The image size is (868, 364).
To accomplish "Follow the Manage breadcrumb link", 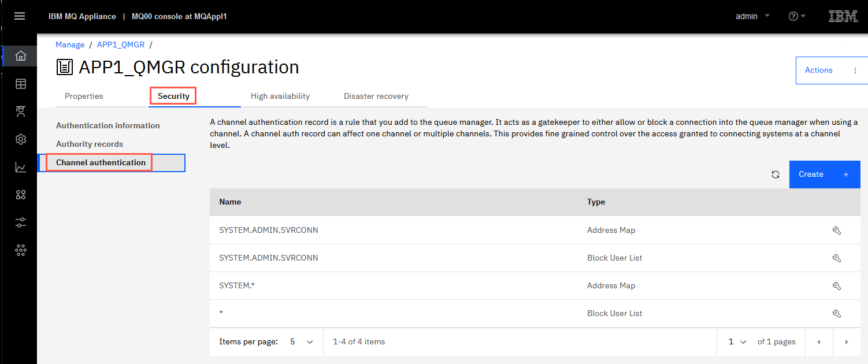I will (x=70, y=44).
